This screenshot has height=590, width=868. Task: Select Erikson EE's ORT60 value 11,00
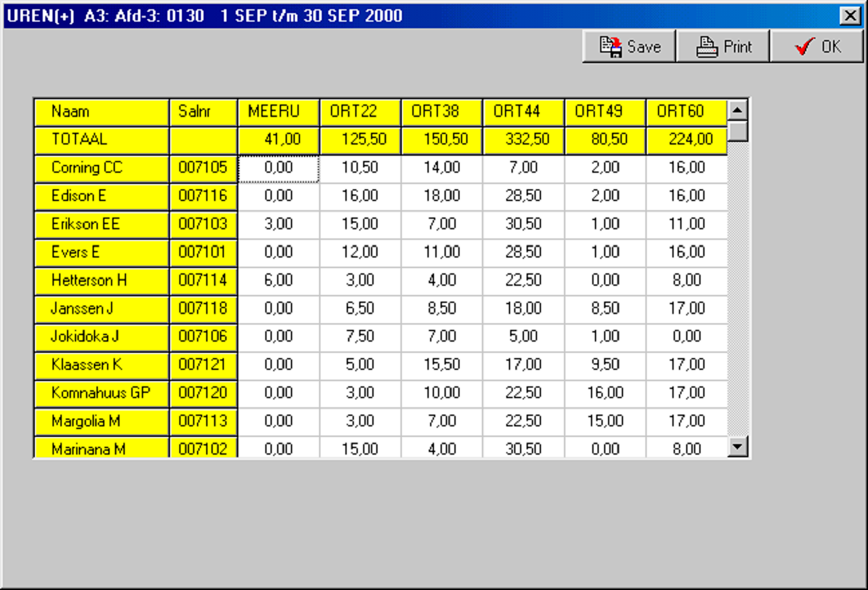687,225
